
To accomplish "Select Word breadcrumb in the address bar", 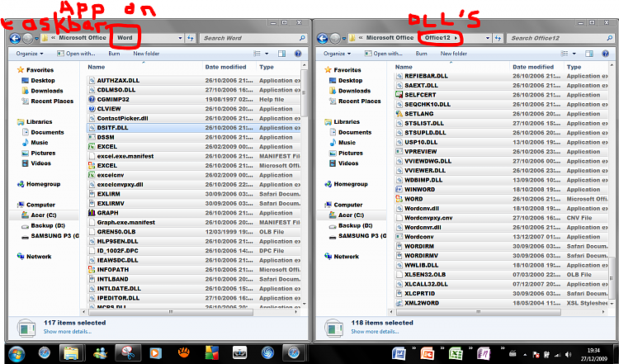I will (x=125, y=37).
